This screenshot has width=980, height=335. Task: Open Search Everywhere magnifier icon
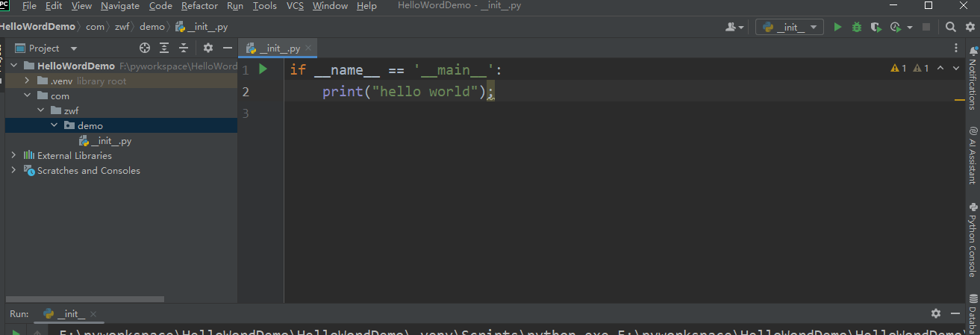(950, 27)
